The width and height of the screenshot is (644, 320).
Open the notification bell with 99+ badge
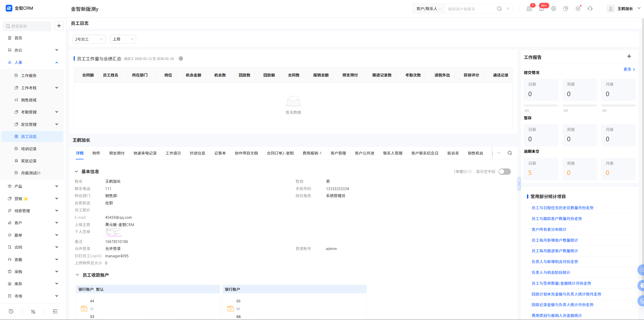coord(541,9)
